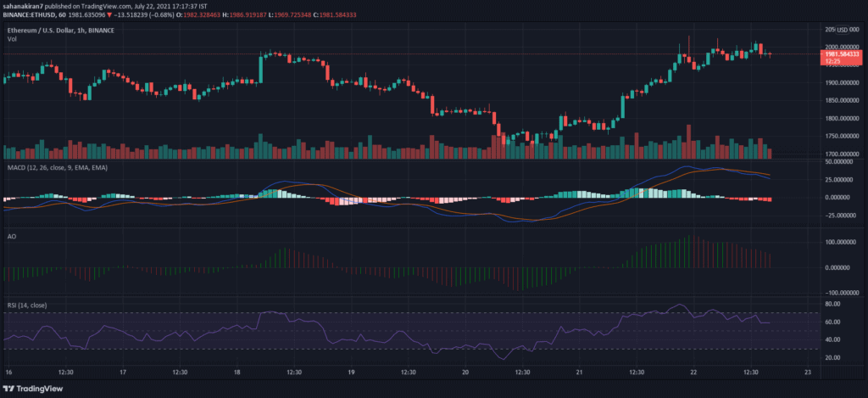Click the sahanakiran7 author name

coord(22,5)
